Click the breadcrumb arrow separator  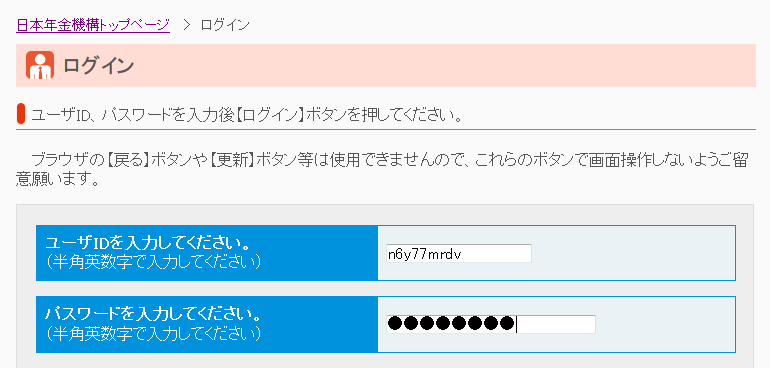tap(186, 25)
